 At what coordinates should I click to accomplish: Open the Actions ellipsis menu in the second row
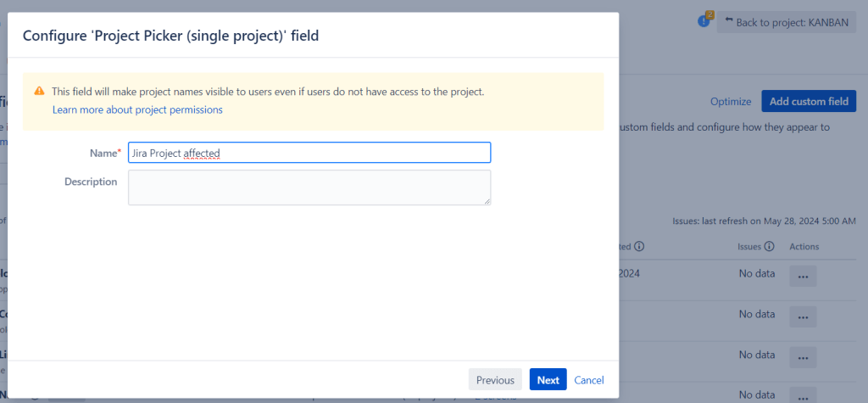point(803,317)
